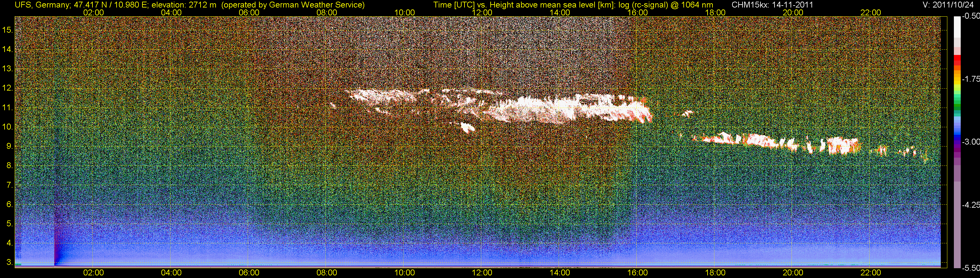Screen dimensions: 980x278
Task: Select the "-3.00" color scale value
Action: coord(971,142)
